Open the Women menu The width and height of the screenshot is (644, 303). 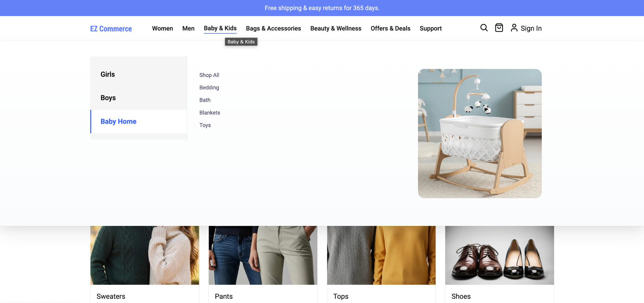[162, 28]
